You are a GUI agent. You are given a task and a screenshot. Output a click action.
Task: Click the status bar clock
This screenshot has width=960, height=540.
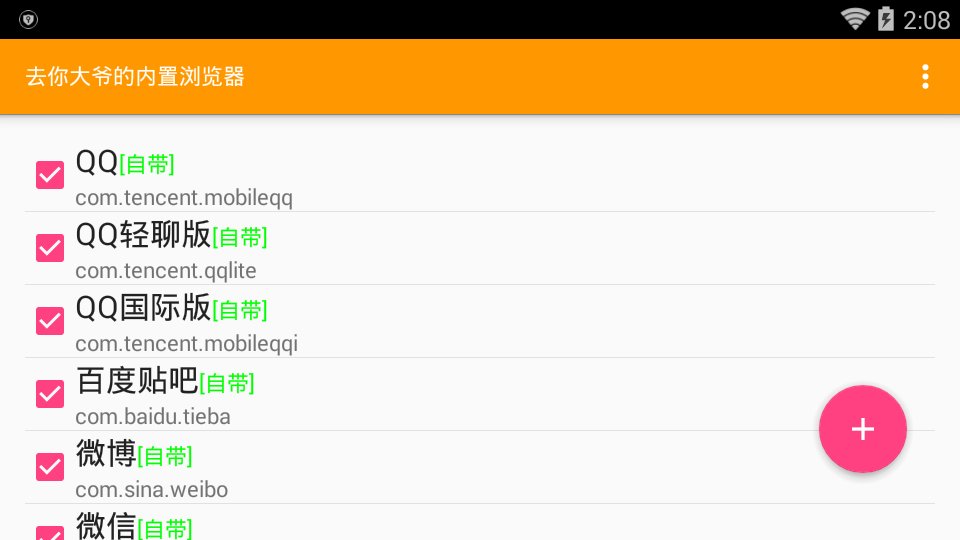click(x=926, y=20)
